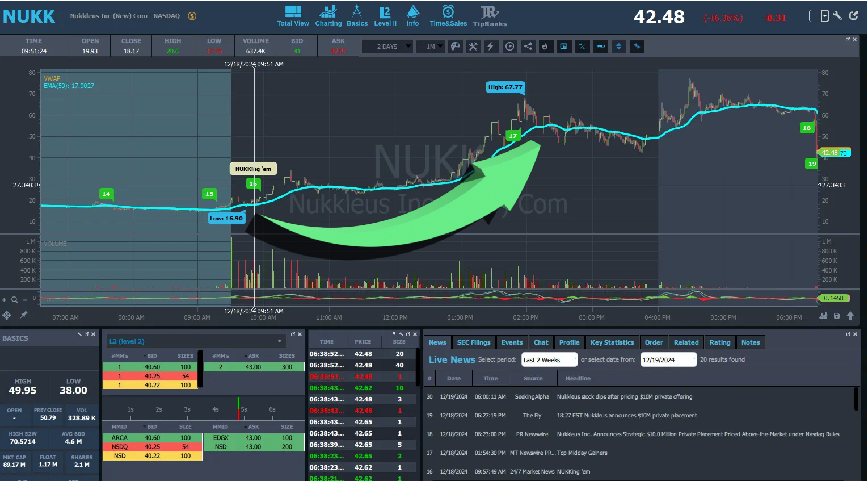868x481 pixels.
Task: Click the crosshair tool icon
Action: pos(7,315)
